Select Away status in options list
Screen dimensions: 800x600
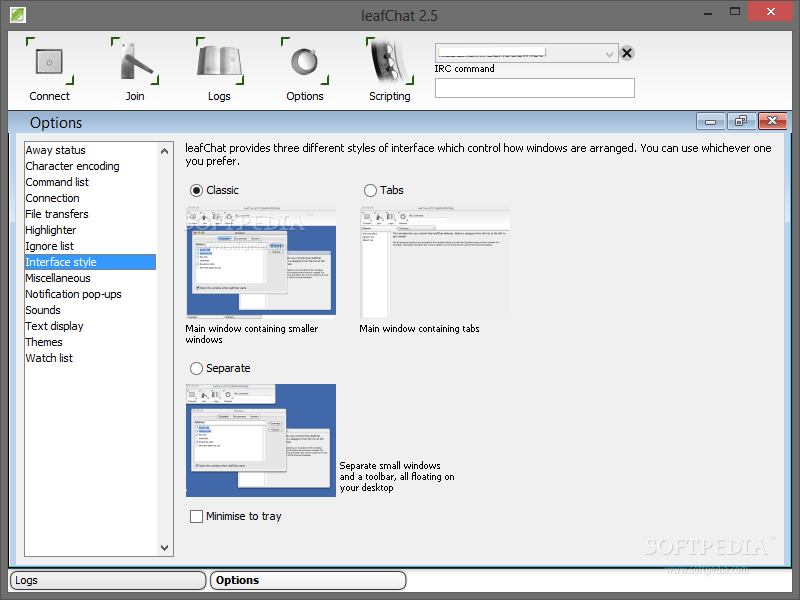[x=90, y=150]
